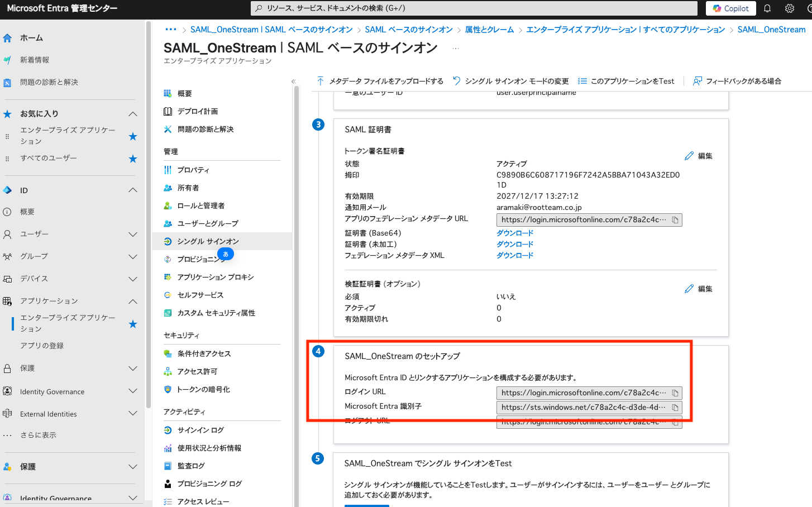Expand the ユーザー section chevron
Image resolution: width=812 pixels, height=507 pixels.
pyautogui.click(x=133, y=235)
